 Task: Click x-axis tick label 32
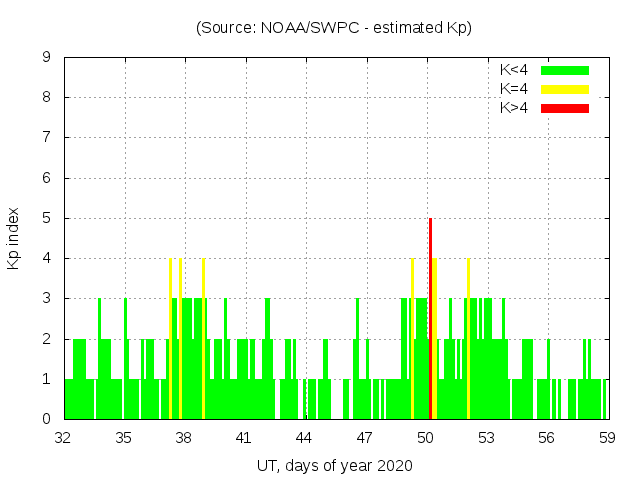coord(64,437)
